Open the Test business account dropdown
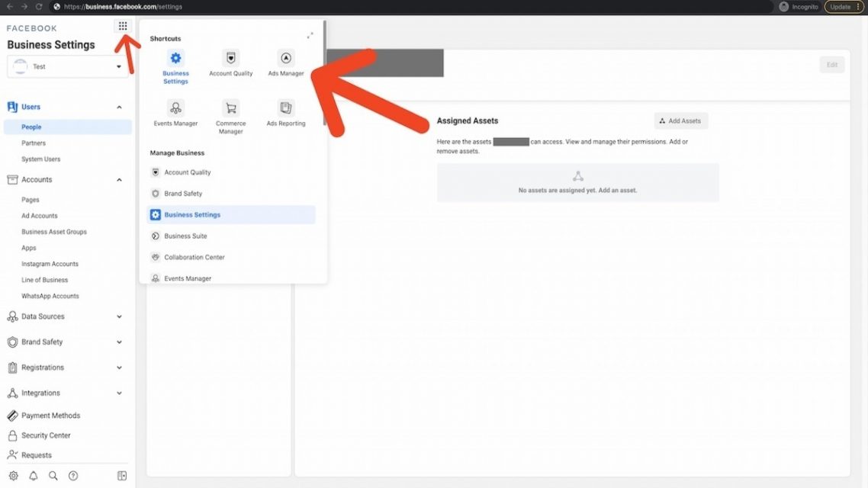868x488 pixels. click(x=68, y=66)
